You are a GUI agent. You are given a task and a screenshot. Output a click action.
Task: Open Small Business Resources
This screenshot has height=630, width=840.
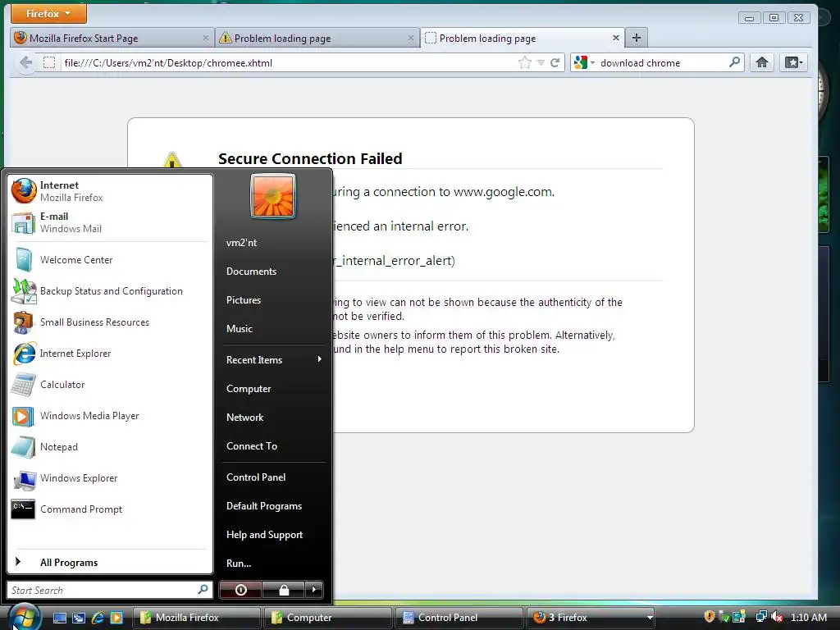coord(110,322)
